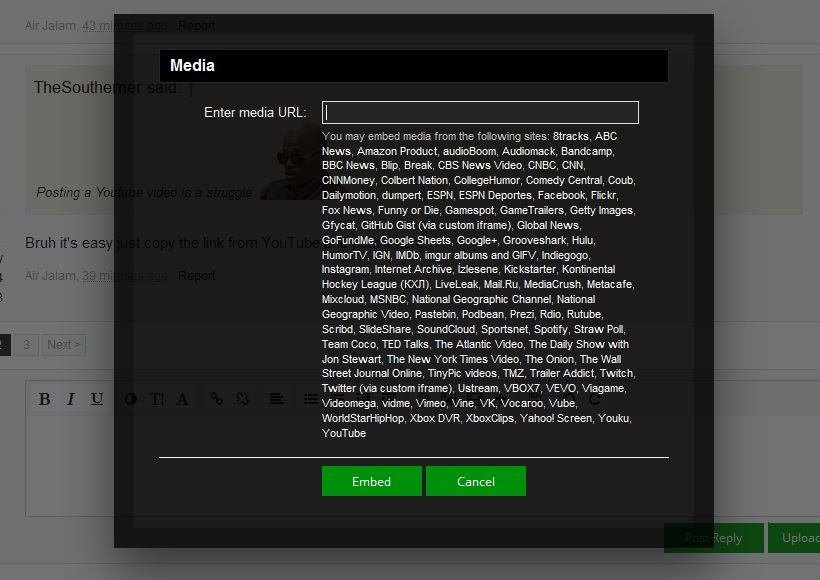The height and width of the screenshot is (580, 820).
Task: Click the insert link chain icon
Action: 216,399
